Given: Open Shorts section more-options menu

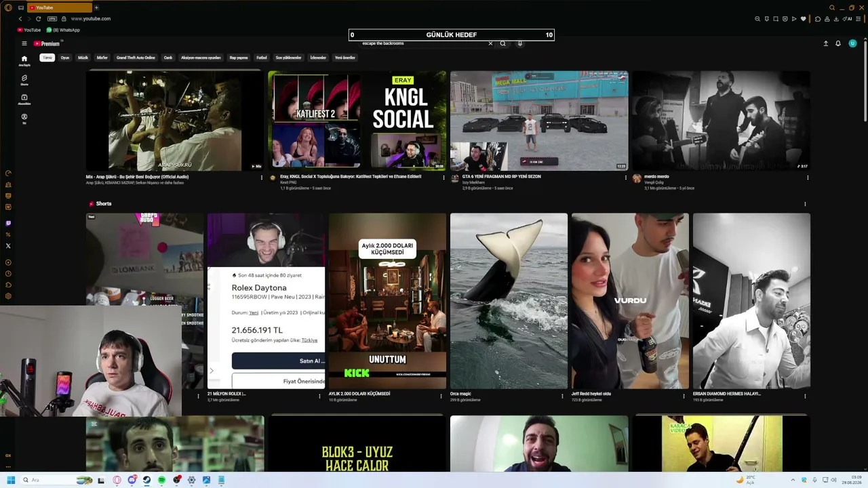Looking at the screenshot, I should click(x=805, y=204).
